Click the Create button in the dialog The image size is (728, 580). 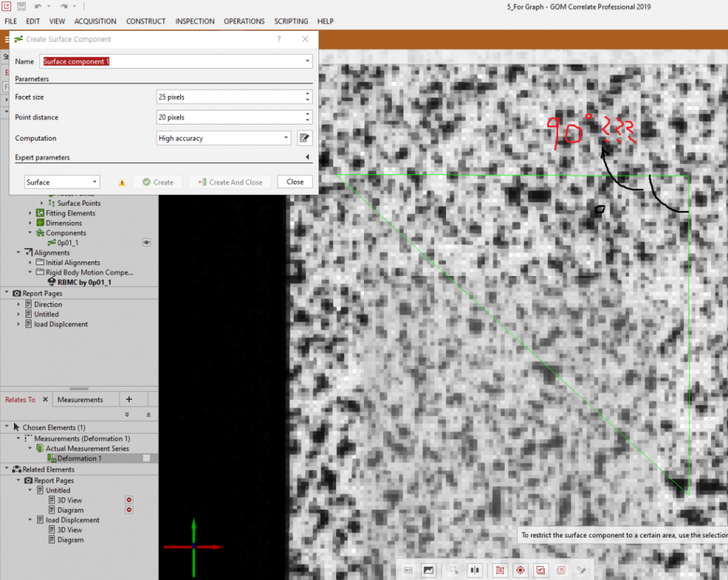click(157, 182)
